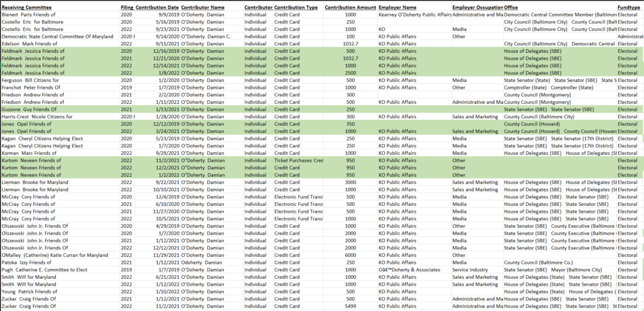Screen dimensions: 644x311
Task: Select the Employer Occupation column header
Action: (x=477, y=8)
